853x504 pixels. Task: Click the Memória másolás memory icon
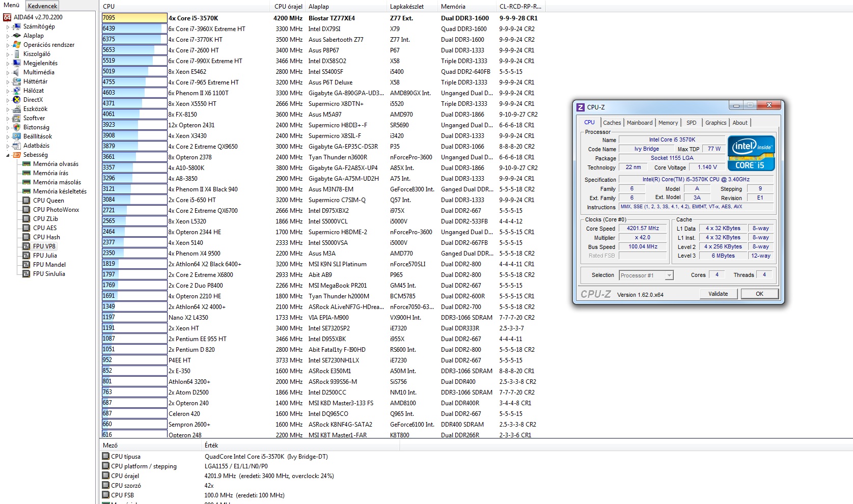[x=26, y=182]
